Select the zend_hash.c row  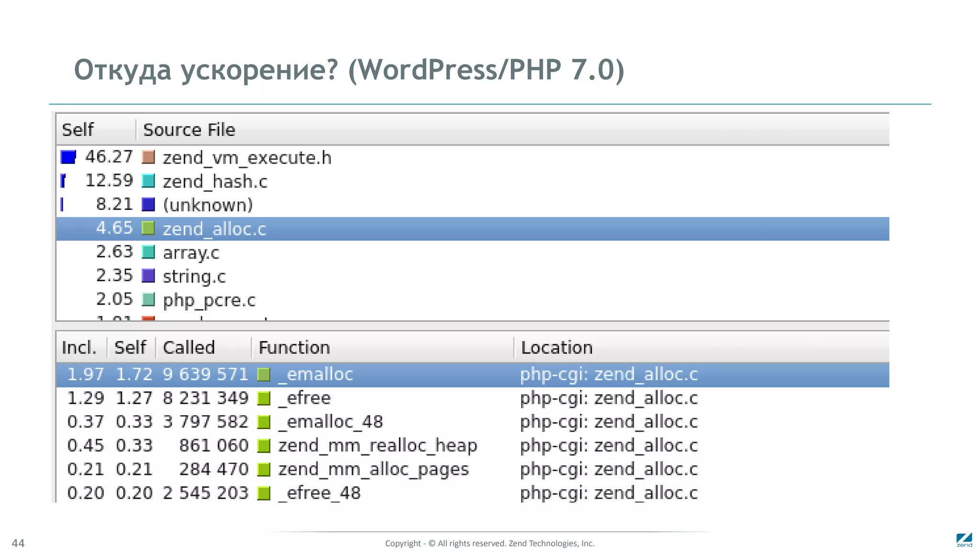click(x=473, y=181)
